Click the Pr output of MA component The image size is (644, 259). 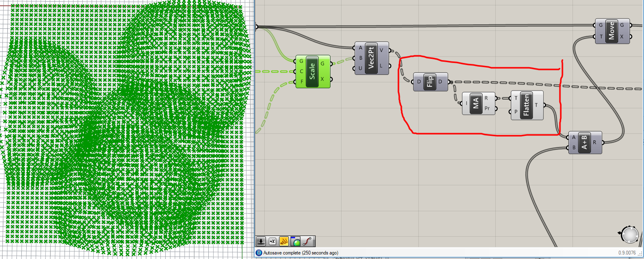pos(487,109)
